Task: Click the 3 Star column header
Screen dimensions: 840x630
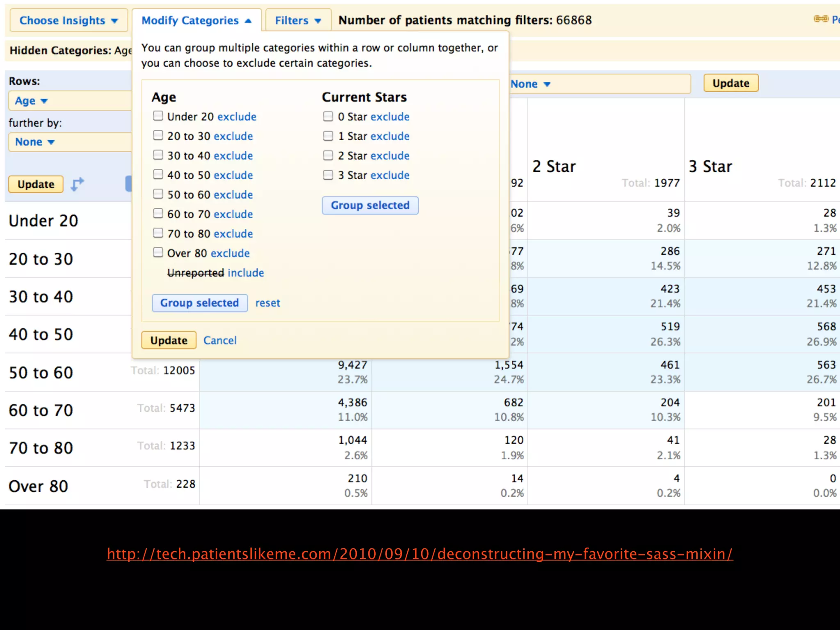Action: coord(710,167)
